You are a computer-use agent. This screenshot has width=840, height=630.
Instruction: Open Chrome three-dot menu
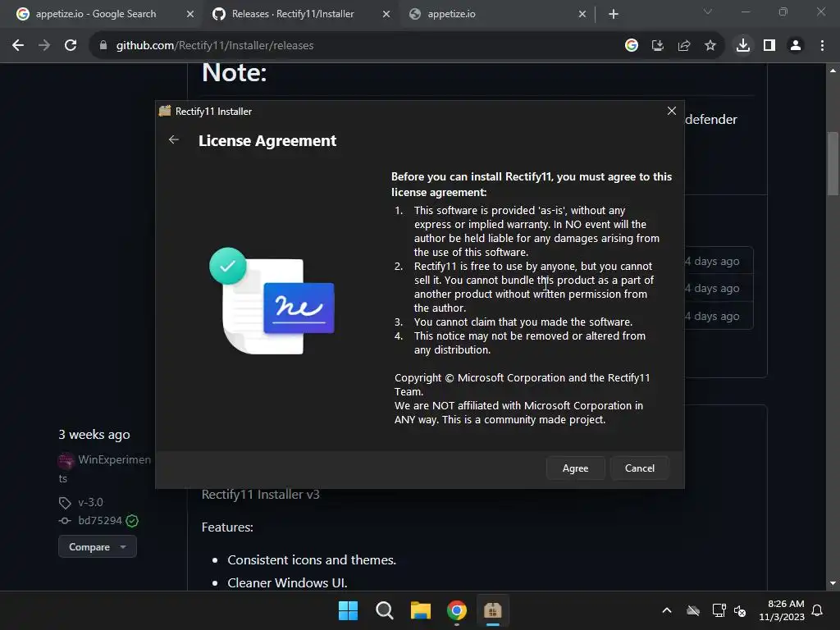822,46
